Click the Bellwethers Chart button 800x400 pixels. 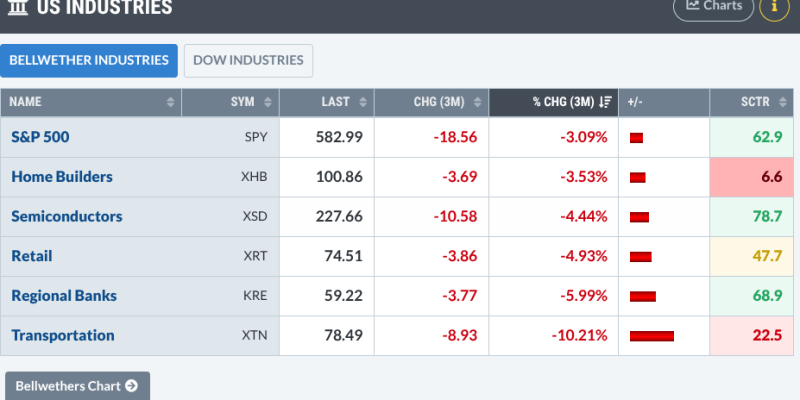[x=78, y=386]
